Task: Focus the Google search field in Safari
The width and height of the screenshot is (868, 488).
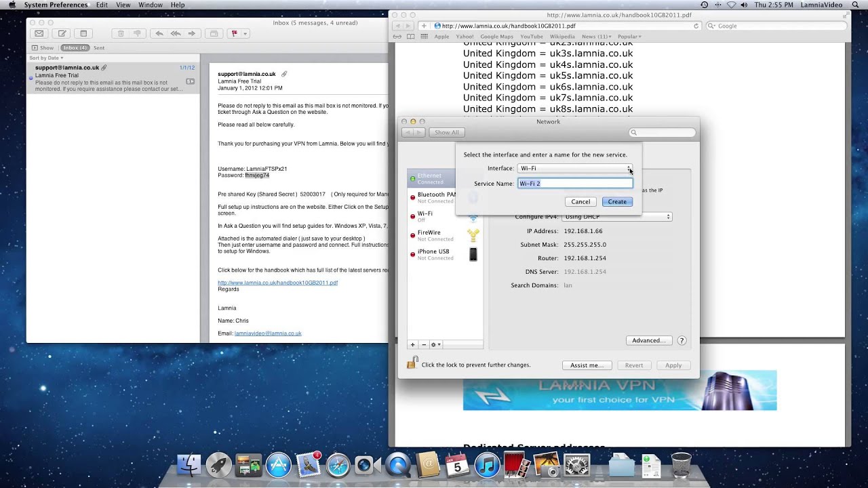Action: (x=776, y=26)
